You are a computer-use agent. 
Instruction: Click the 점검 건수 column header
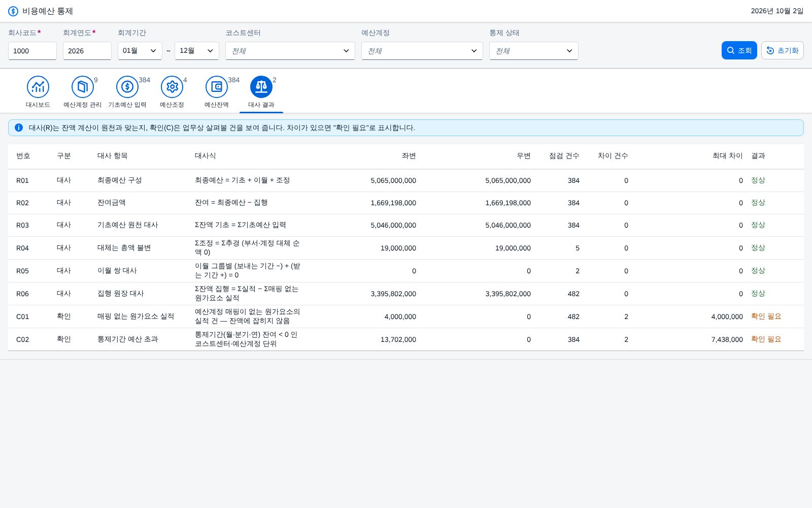[564, 156]
